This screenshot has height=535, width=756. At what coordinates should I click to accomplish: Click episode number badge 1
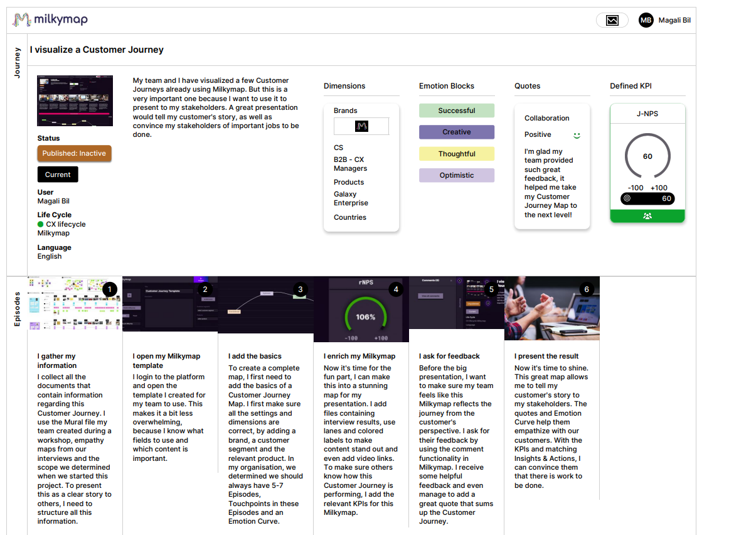pyautogui.click(x=110, y=289)
